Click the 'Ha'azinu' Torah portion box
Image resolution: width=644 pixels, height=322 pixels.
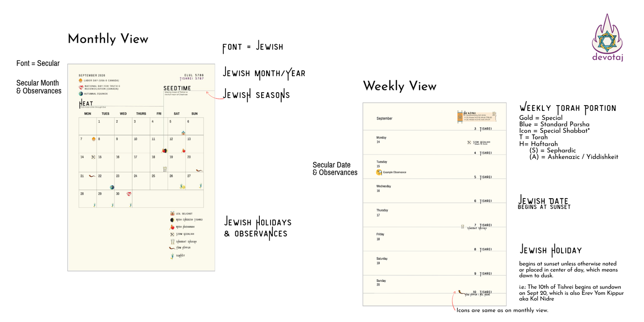(x=477, y=116)
